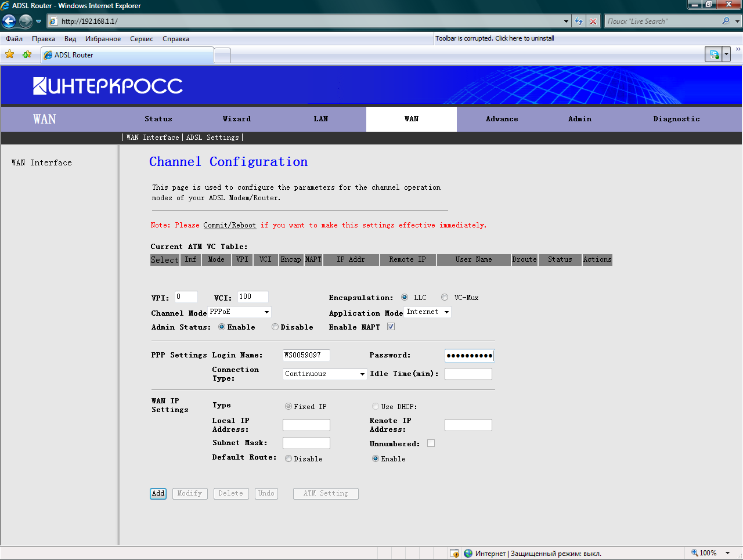Click the ATM Setting button
The image size is (743, 560).
coord(326,494)
